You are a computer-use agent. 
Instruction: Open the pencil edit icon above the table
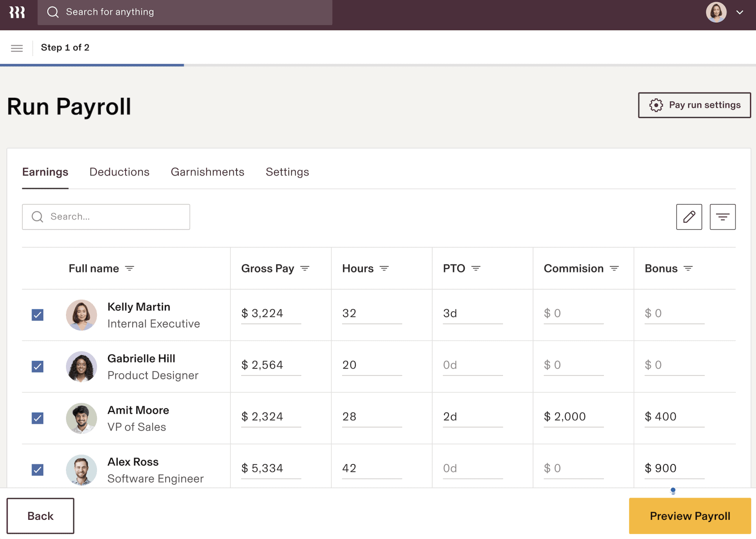point(689,217)
